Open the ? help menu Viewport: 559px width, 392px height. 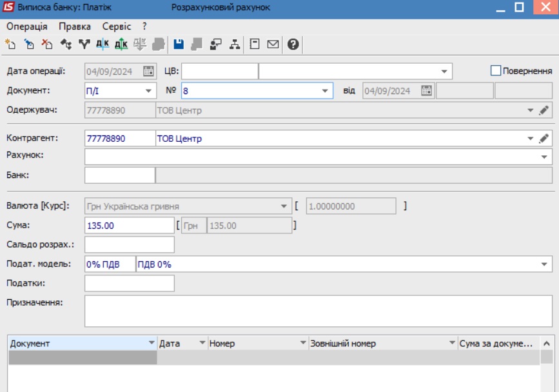[144, 26]
